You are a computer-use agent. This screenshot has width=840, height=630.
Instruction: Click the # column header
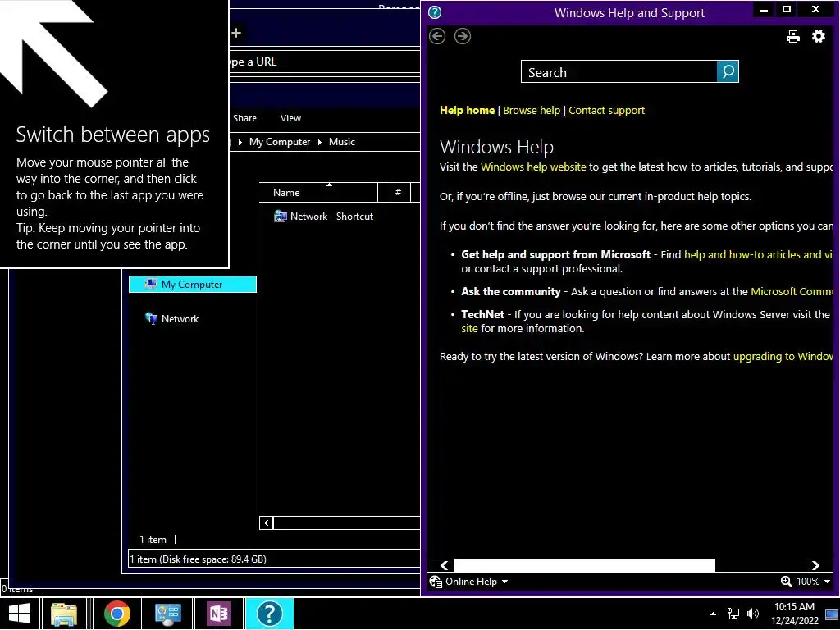click(398, 192)
